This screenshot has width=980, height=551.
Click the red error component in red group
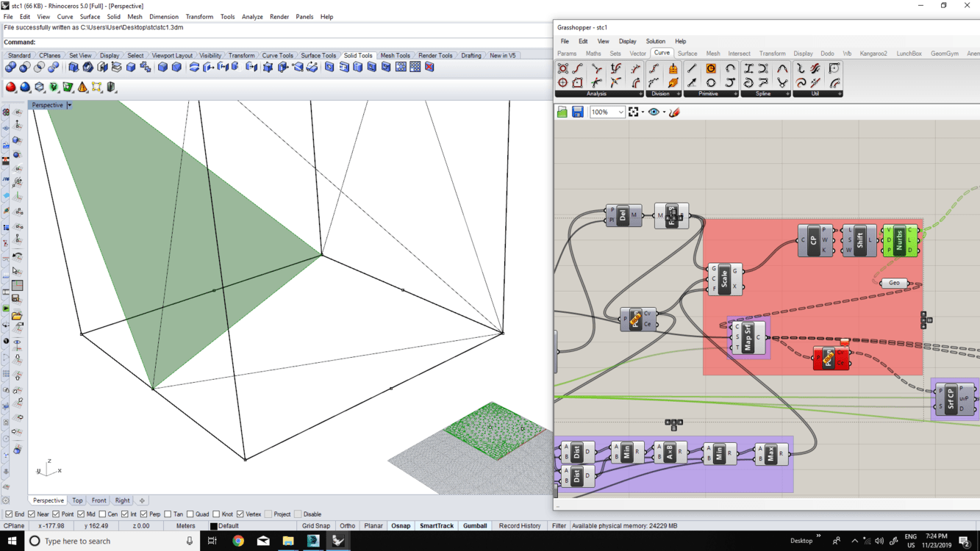coord(831,358)
